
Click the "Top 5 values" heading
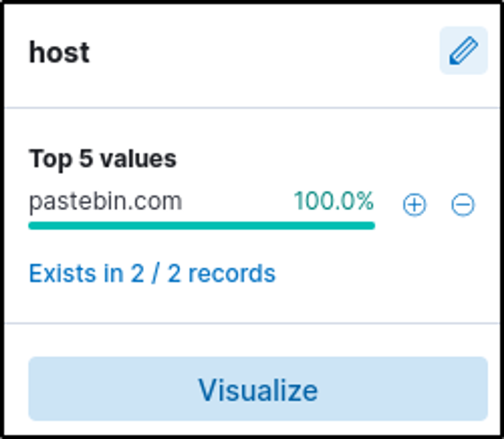tap(102, 159)
